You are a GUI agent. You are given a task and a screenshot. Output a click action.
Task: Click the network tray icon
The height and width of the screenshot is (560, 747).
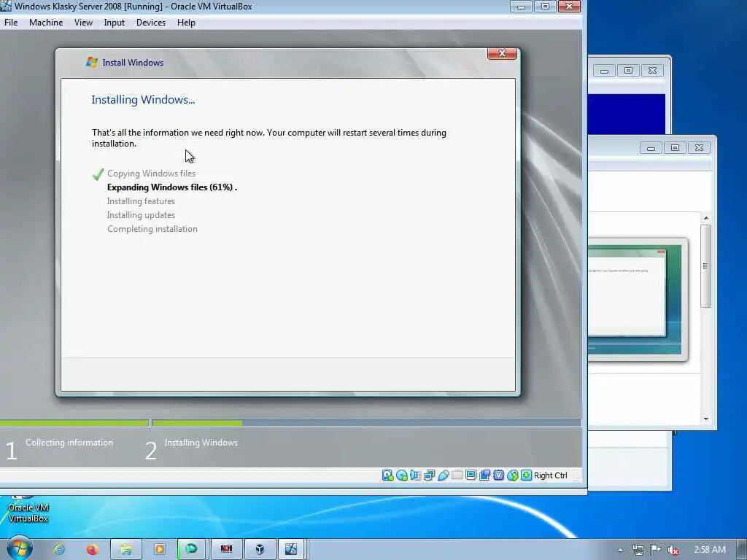point(638,550)
